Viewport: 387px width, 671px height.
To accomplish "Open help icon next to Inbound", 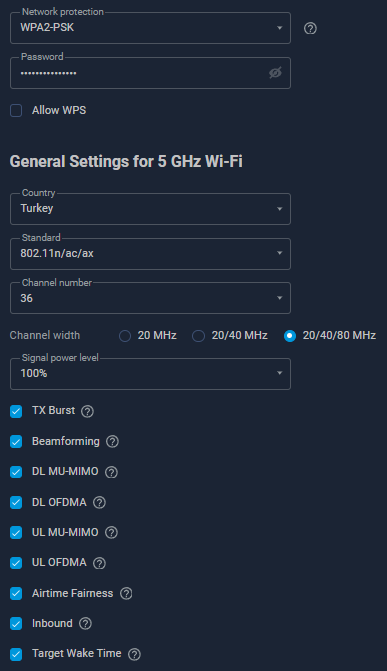I will 85,623.
